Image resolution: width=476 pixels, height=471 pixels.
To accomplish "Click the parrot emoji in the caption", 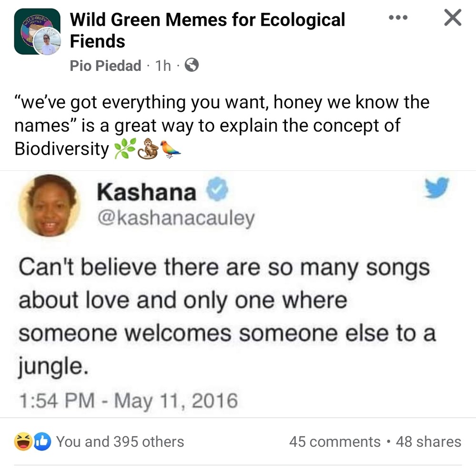I will [169, 150].
